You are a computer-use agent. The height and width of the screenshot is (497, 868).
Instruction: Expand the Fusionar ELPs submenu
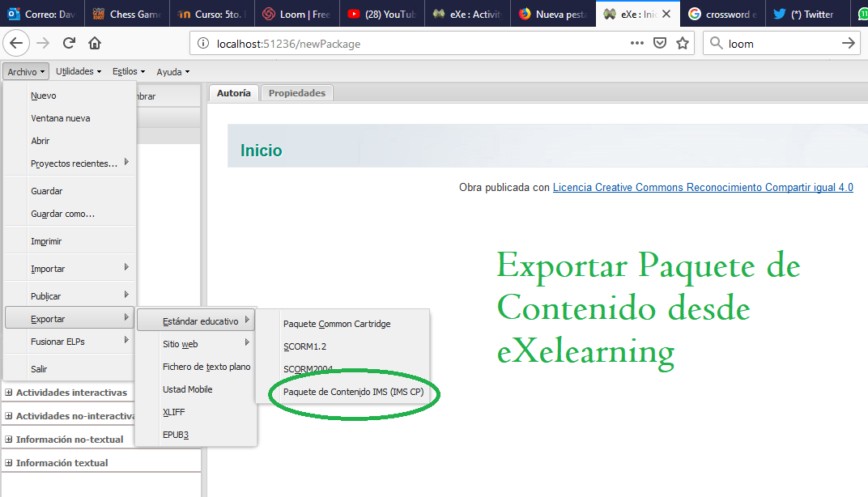tap(70, 342)
